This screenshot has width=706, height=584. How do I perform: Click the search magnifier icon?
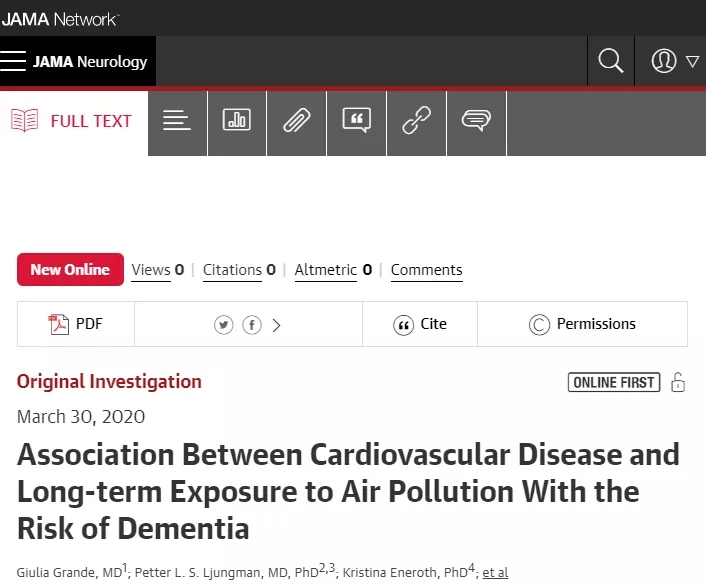(x=611, y=61)
